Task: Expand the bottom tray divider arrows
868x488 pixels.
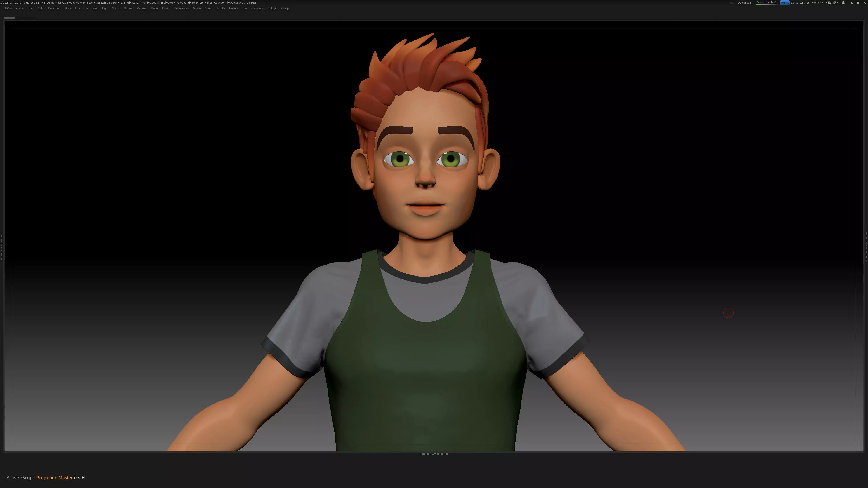Action: tap(434, 454)
